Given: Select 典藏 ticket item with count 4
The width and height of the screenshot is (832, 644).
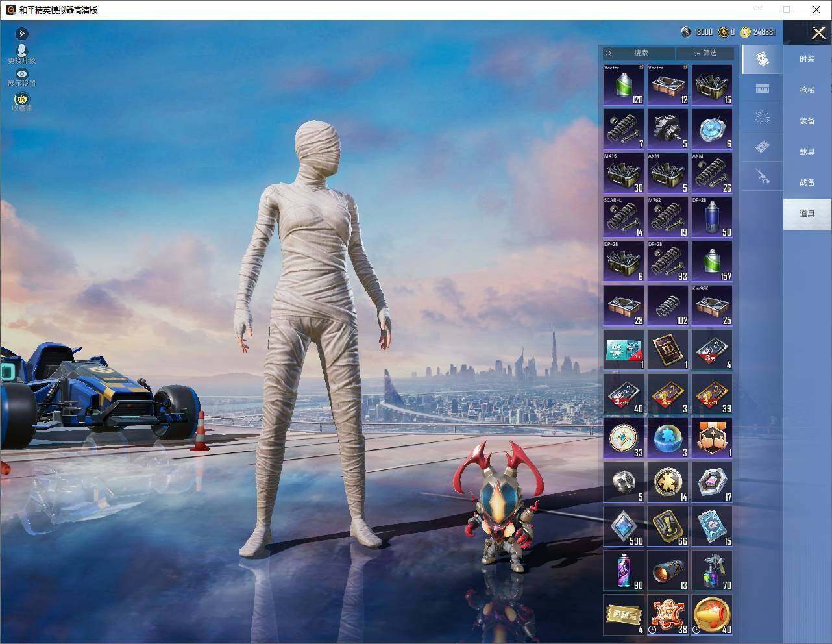Looking at the screenshot, I should (x=624, y=614).
